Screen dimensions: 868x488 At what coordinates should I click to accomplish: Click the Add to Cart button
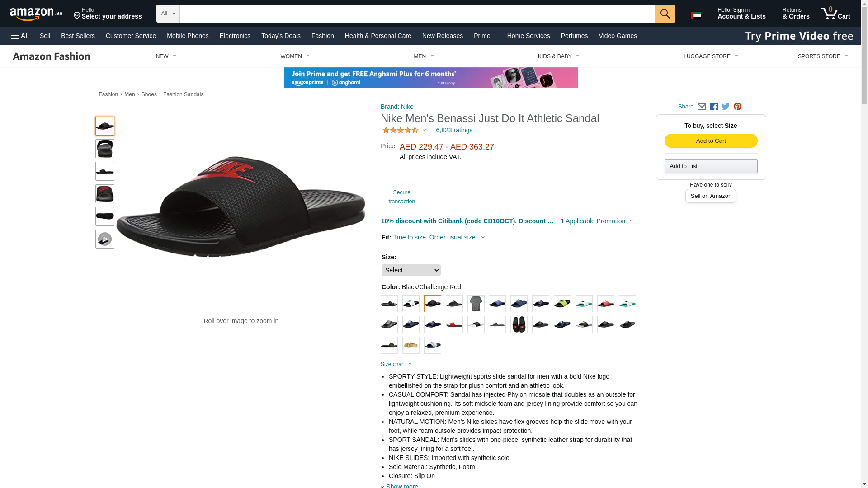point(711,141)
